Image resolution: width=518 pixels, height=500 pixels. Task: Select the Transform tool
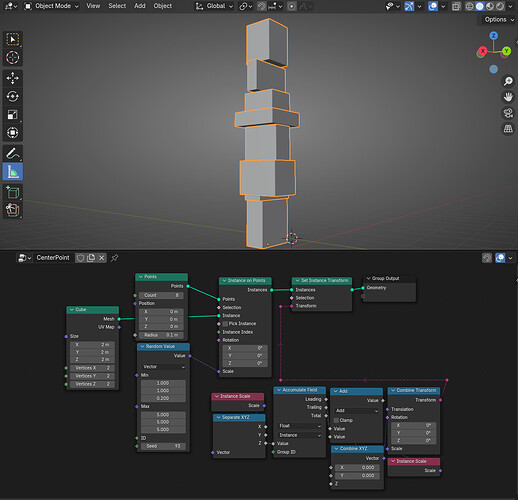pos(13,133)
